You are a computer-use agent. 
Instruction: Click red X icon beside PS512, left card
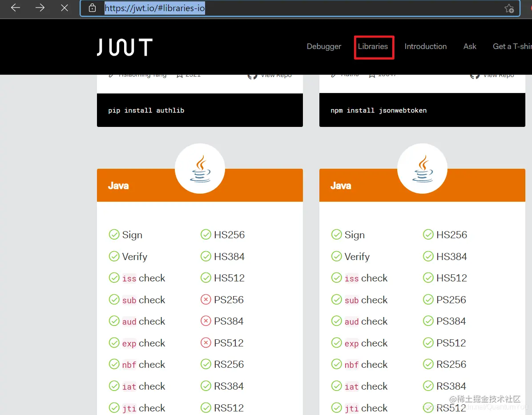[x=206, y=343]
